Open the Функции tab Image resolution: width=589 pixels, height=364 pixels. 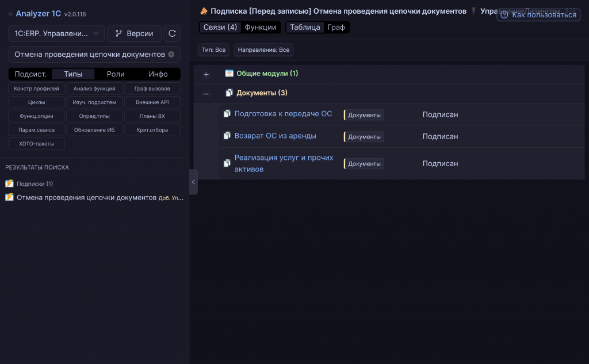261,28
